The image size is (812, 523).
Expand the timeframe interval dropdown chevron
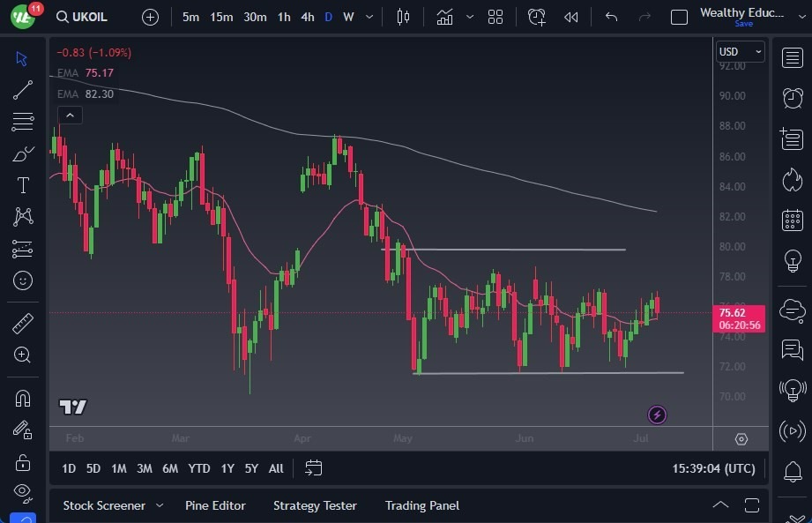pos(369,17)
